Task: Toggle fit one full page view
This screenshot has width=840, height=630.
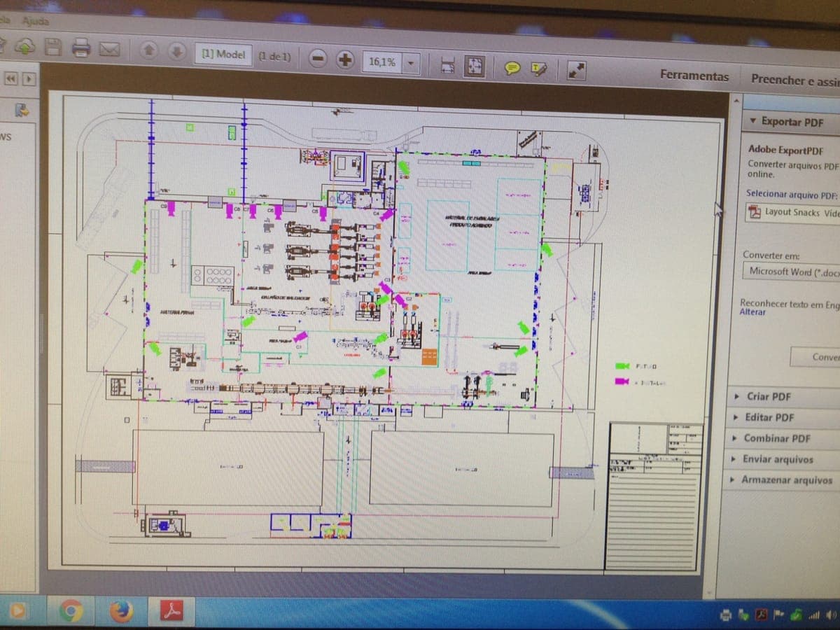Action: pos(475,66)
